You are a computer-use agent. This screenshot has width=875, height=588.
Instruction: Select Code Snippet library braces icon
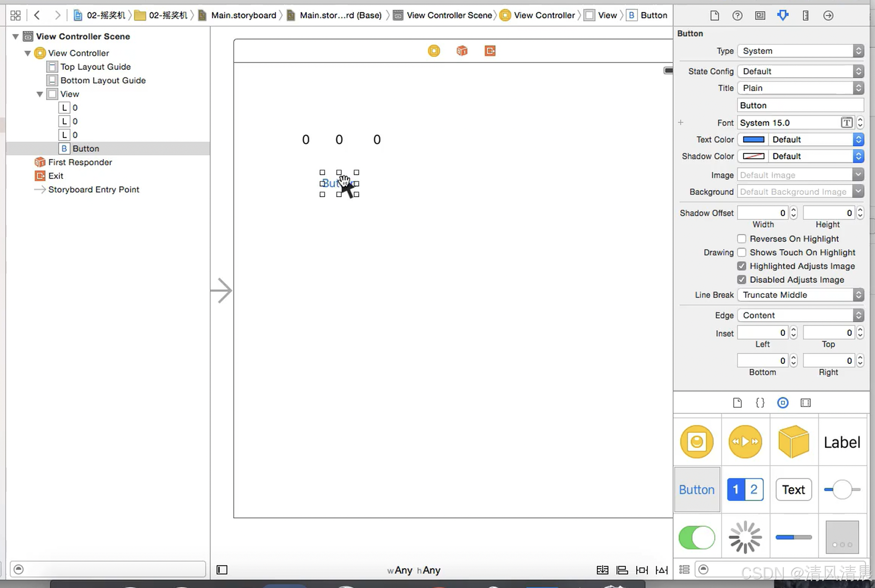click(760, 403)
